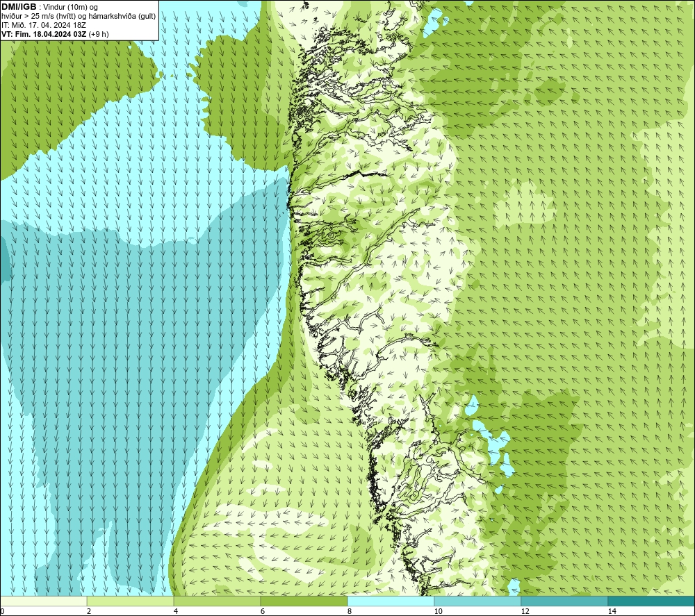Click the legend value '6'
695x616 pixels.
[263, 611]
